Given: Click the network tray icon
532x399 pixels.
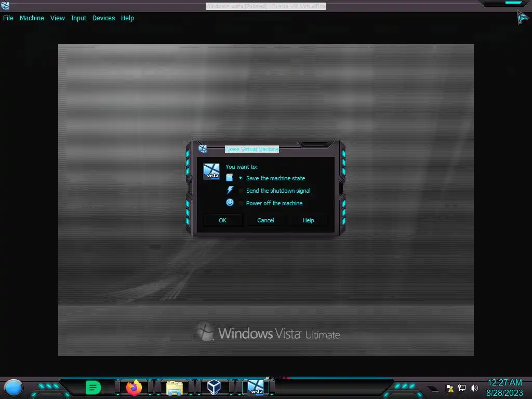Looking at the screenshot, I should 462,388.
